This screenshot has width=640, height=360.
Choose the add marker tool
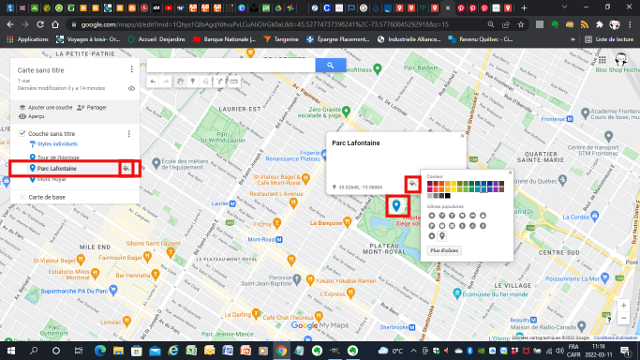[x=193, y=82]
